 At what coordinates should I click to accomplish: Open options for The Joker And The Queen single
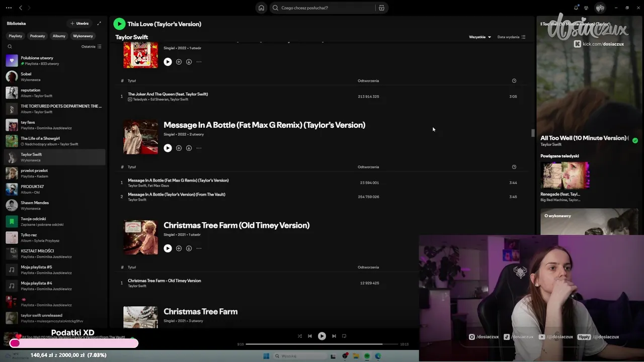tap(199, 62)
